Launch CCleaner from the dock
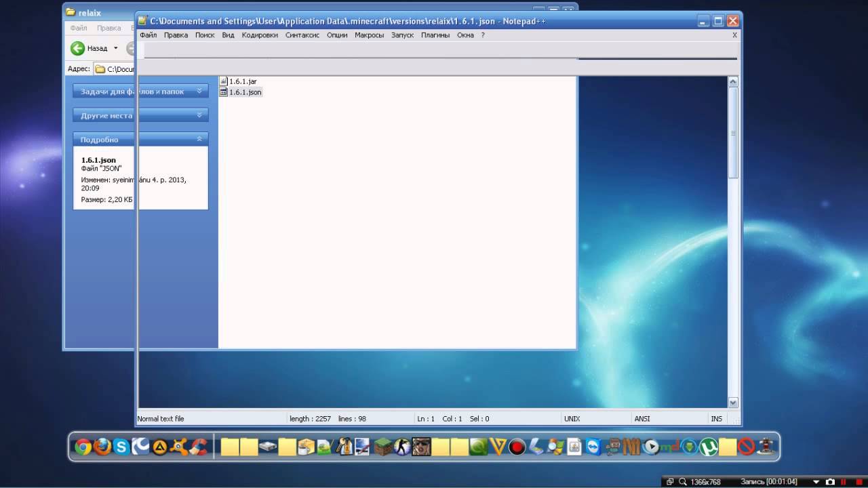 pyautogui.click(x=199, y=447)
